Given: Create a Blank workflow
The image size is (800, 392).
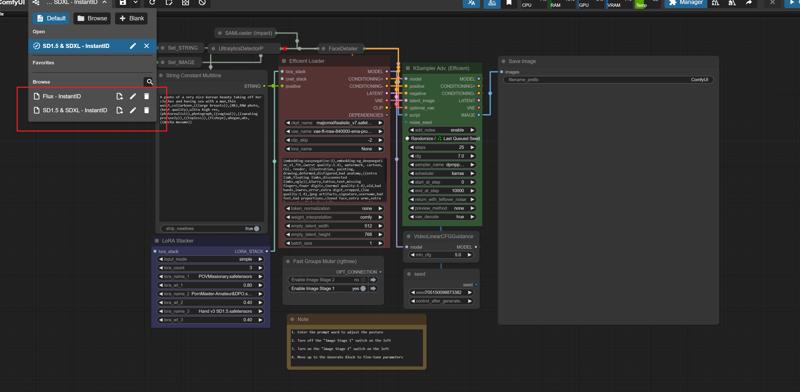Looking at the screenshot, I should point(131,18).
